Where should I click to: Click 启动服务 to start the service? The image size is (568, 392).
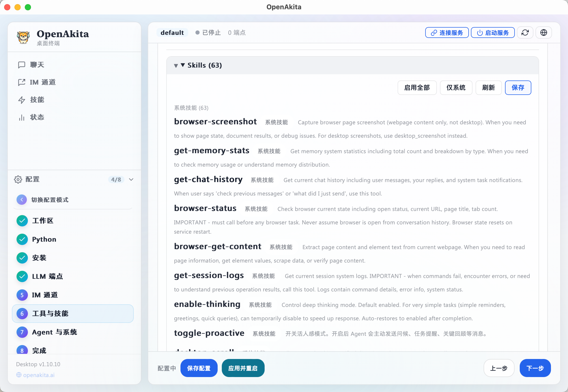coord(492,32)
